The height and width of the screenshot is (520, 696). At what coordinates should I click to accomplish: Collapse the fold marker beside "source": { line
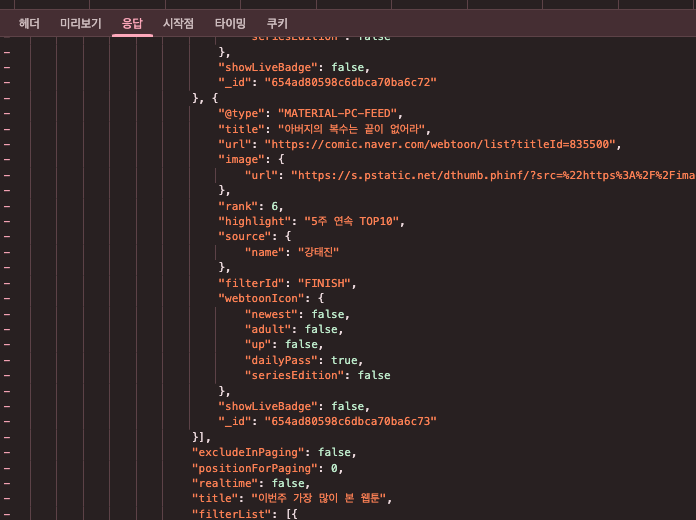point(7,236)
